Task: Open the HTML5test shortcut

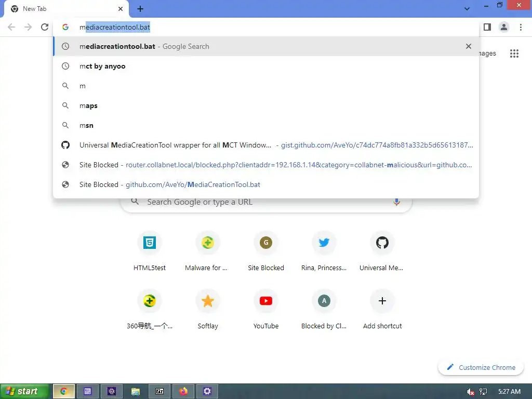Action: pyautogui.click(x=150, y=252)
